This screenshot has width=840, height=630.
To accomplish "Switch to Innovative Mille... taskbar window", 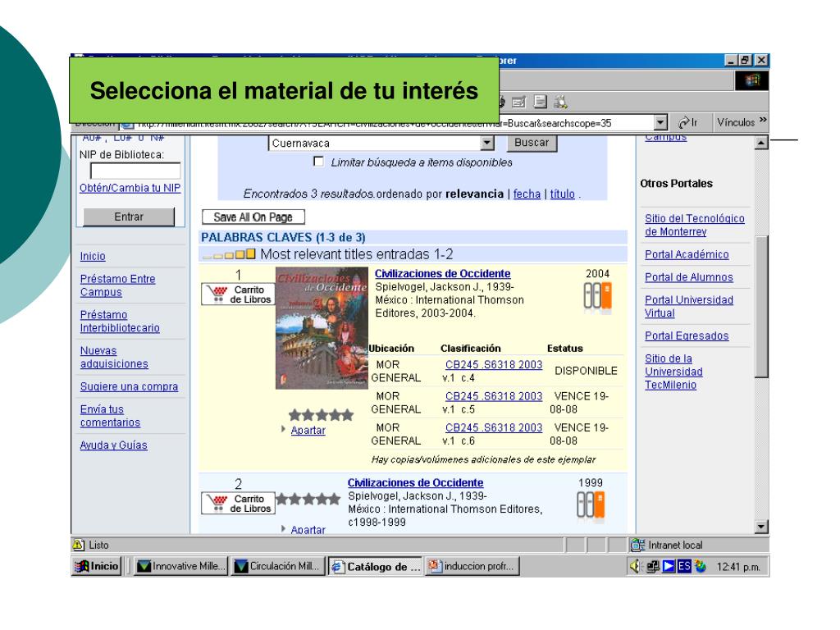I will pyautogui.click(x=180, y=566).
